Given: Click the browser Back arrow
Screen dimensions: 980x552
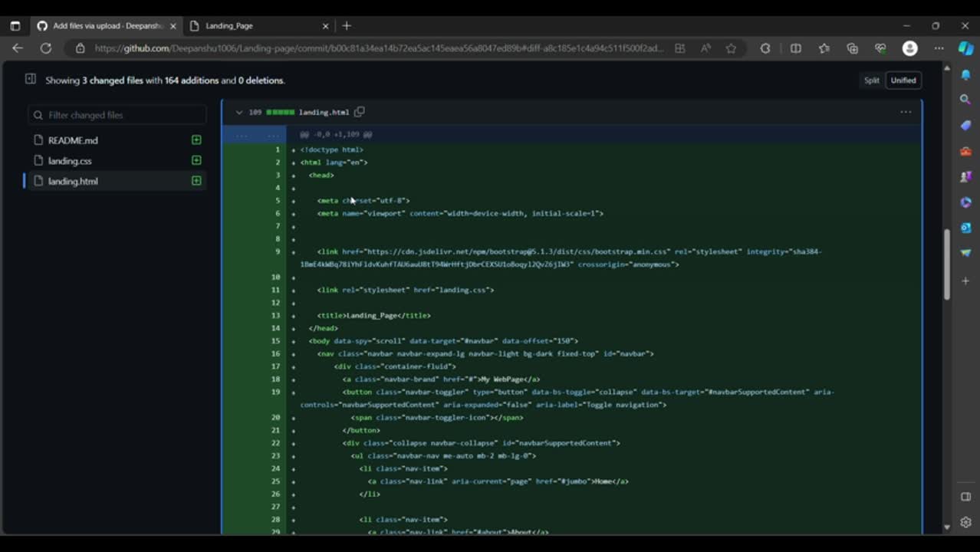Looking at the screenshot, I should [18, 48].
